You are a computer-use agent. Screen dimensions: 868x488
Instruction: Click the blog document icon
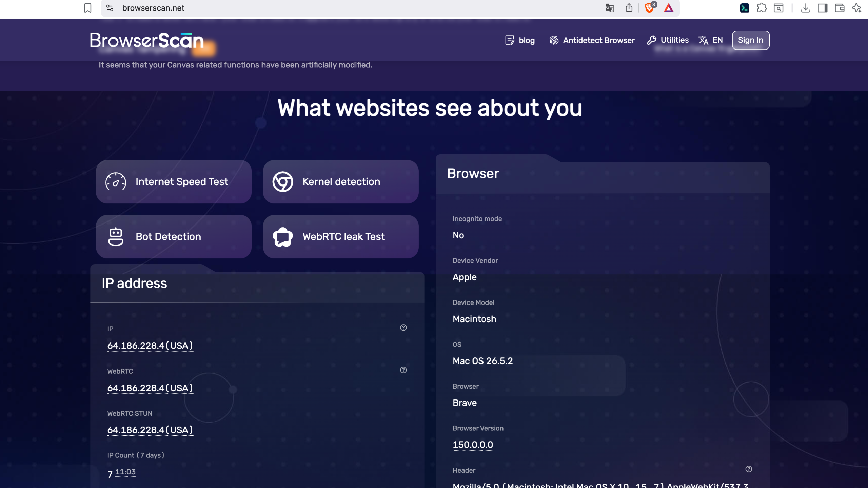[510, 40]
